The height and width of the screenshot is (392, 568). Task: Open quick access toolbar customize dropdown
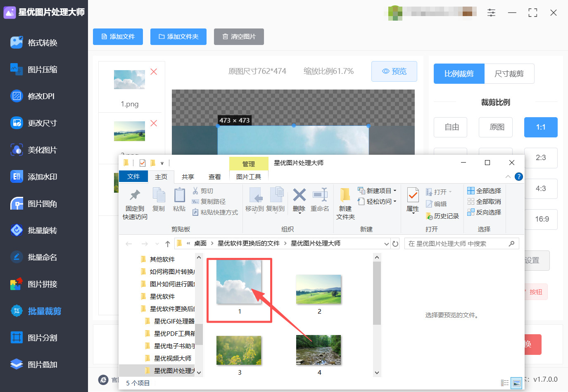[x=162, y=163]
